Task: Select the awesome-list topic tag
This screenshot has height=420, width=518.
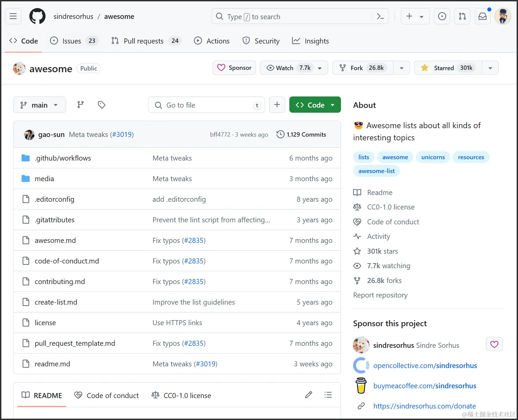Action: [376, 171]
